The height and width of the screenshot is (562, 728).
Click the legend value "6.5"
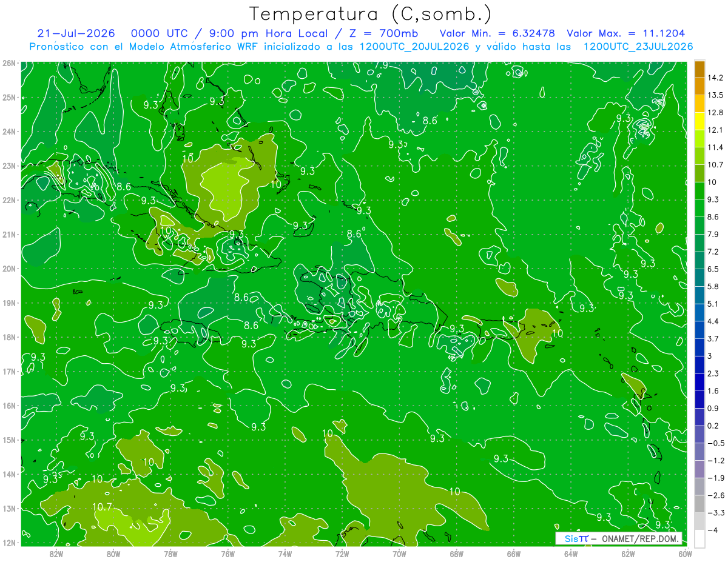click(713, 269)
